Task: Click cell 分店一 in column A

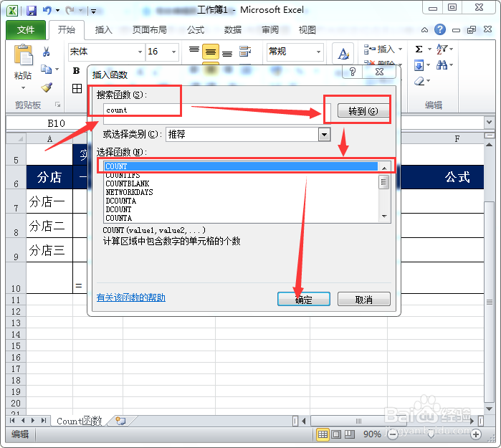Action: (49, 201)
